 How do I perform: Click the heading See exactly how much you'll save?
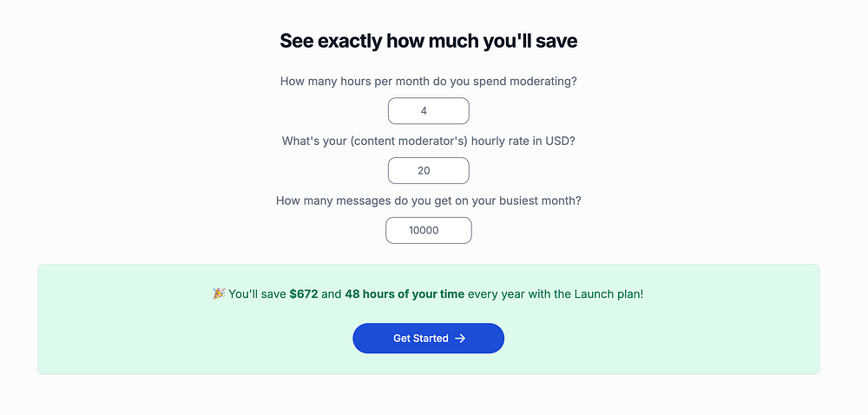pos(429,41)
